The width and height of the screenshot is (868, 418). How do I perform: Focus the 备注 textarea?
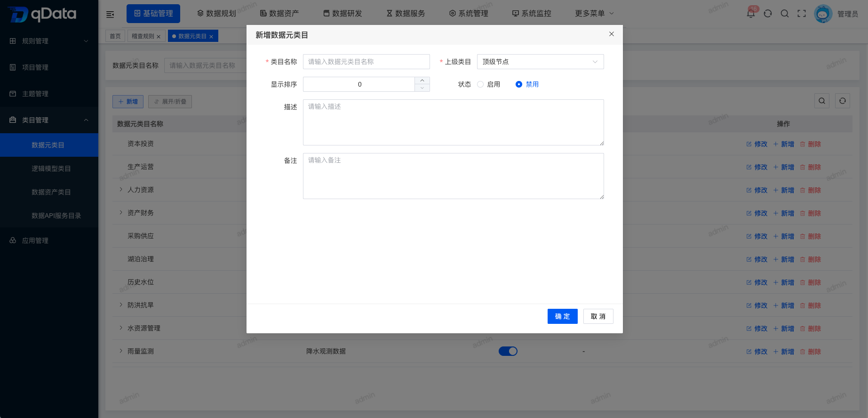pyautogui.click(x=454, y=176)
